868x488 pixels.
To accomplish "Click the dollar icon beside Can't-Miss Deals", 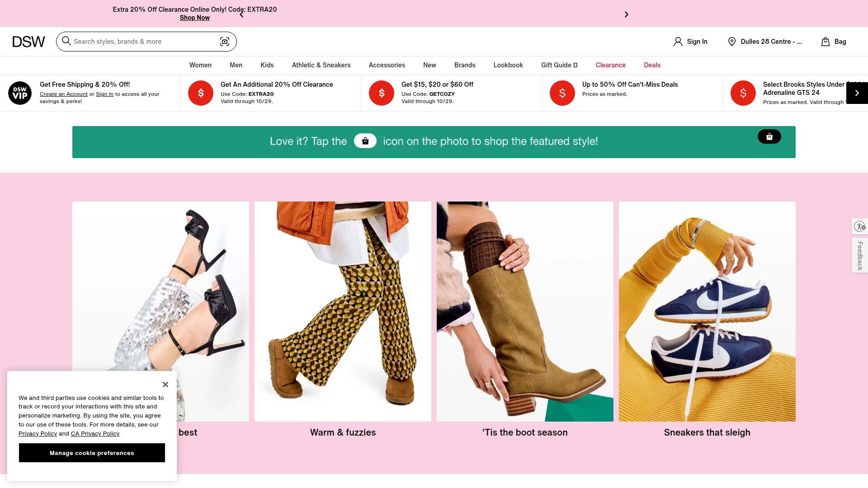I will coord(562,93).
